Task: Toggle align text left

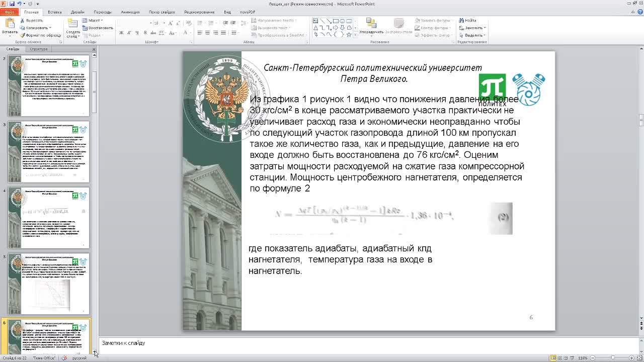Action: coord(200,33)
